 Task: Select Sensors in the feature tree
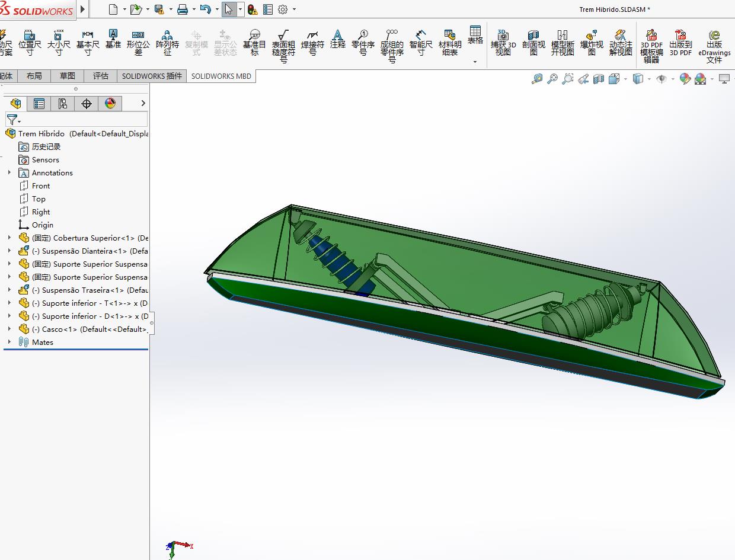pyautogui.click(x=46, y=159)
